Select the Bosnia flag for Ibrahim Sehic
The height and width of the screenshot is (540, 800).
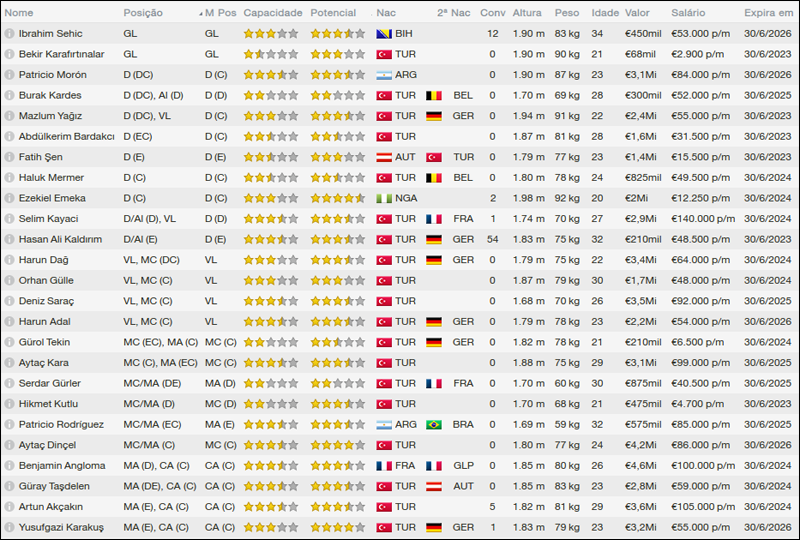(383, 34)
